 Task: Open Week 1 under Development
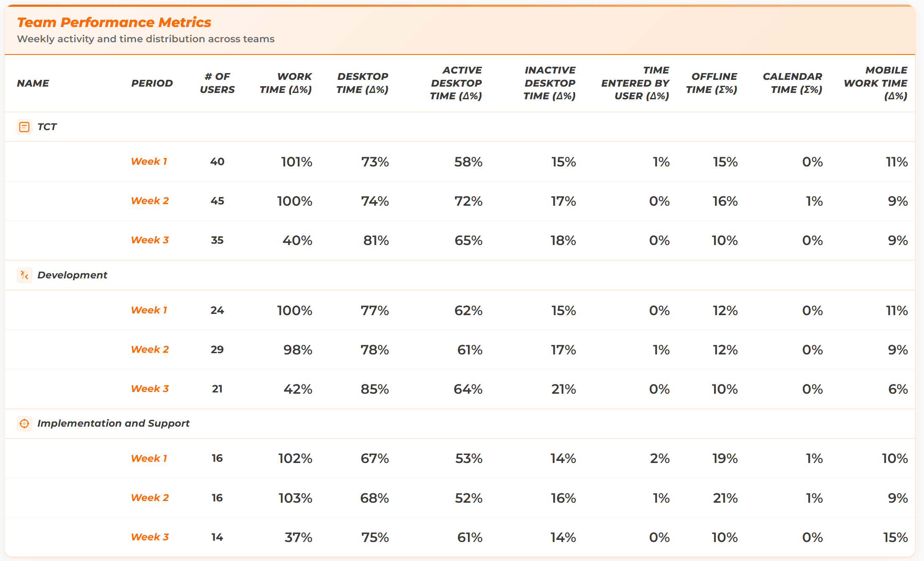click(149, 310)
